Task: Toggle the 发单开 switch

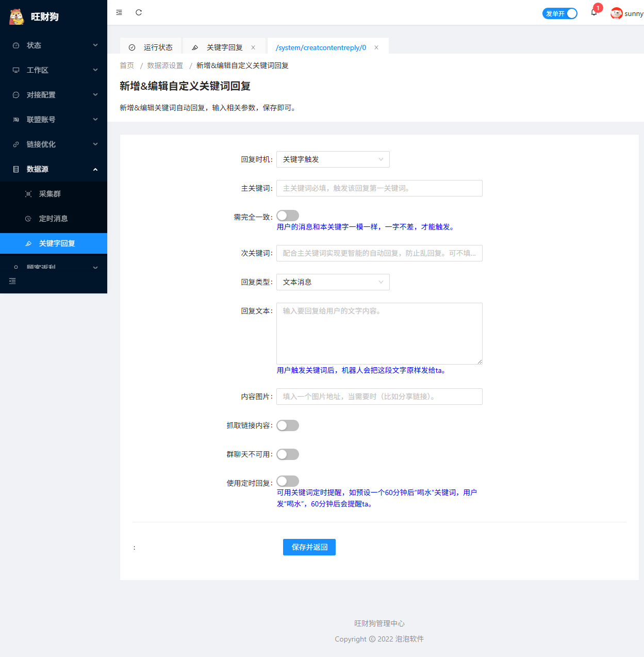Action: [560, 13]
